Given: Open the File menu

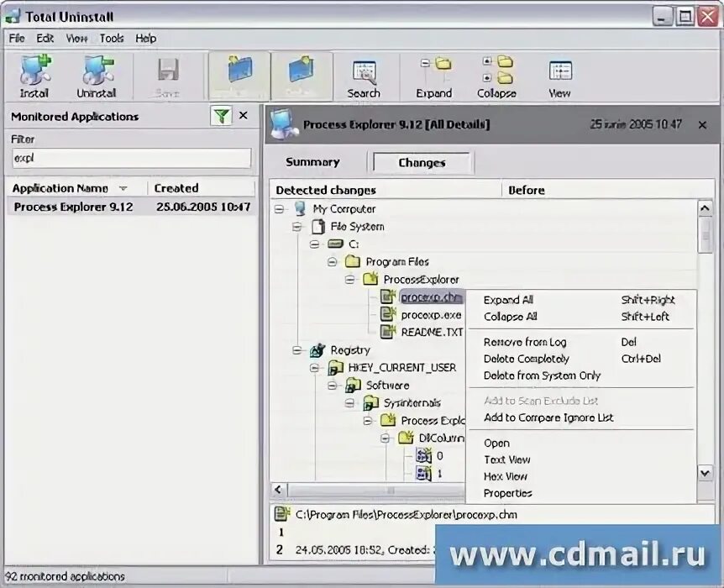Looking at the screenshot, I should tap(17, 39).
